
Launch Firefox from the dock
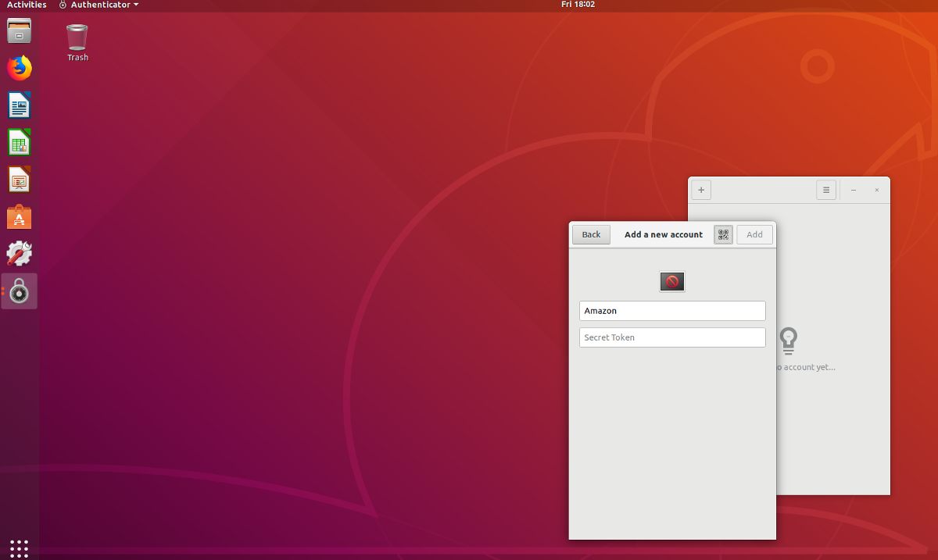[20, 68]
